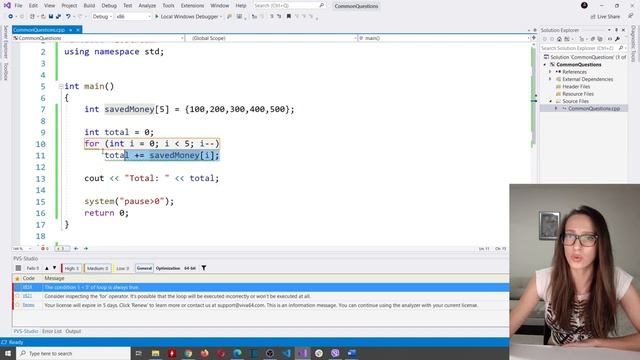Switch to the Output tab
640x360 pixels.
pos(73,331)
